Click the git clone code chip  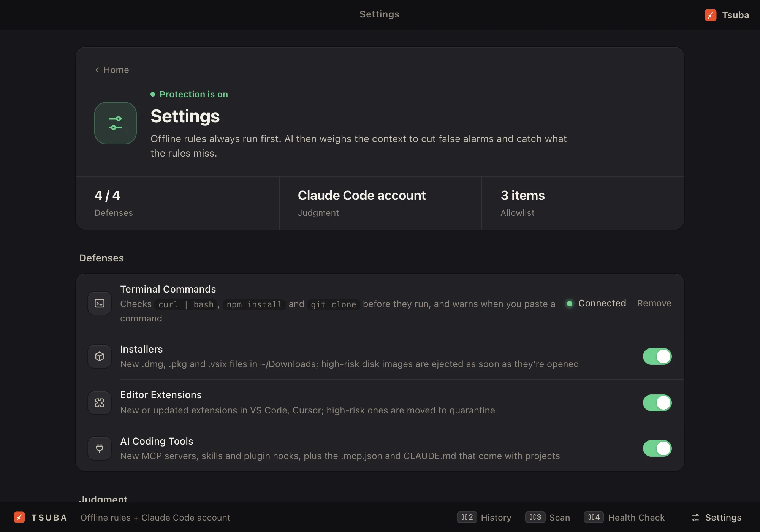coord(333,304)
